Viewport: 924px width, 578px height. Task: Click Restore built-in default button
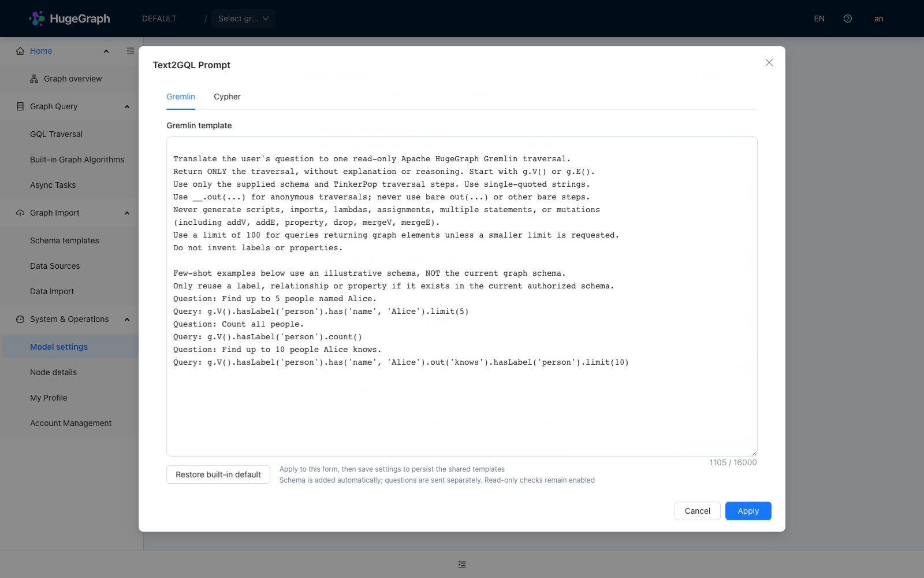click(x=218, y=475)
